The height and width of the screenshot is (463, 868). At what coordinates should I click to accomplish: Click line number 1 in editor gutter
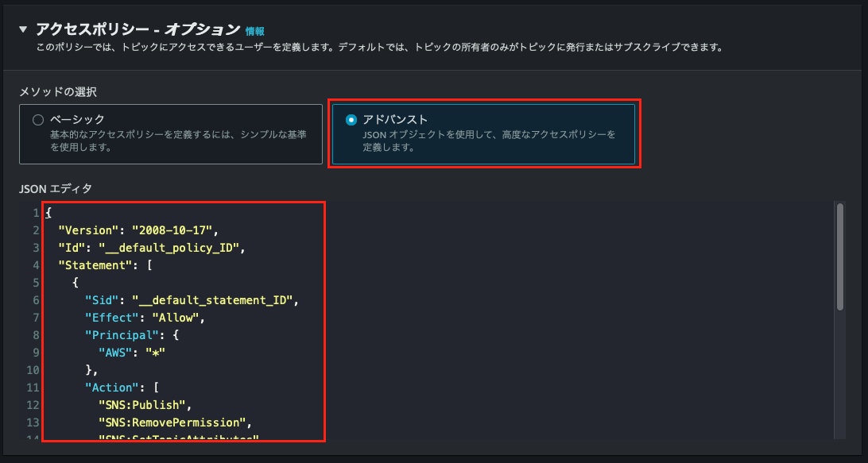(36, 212)
